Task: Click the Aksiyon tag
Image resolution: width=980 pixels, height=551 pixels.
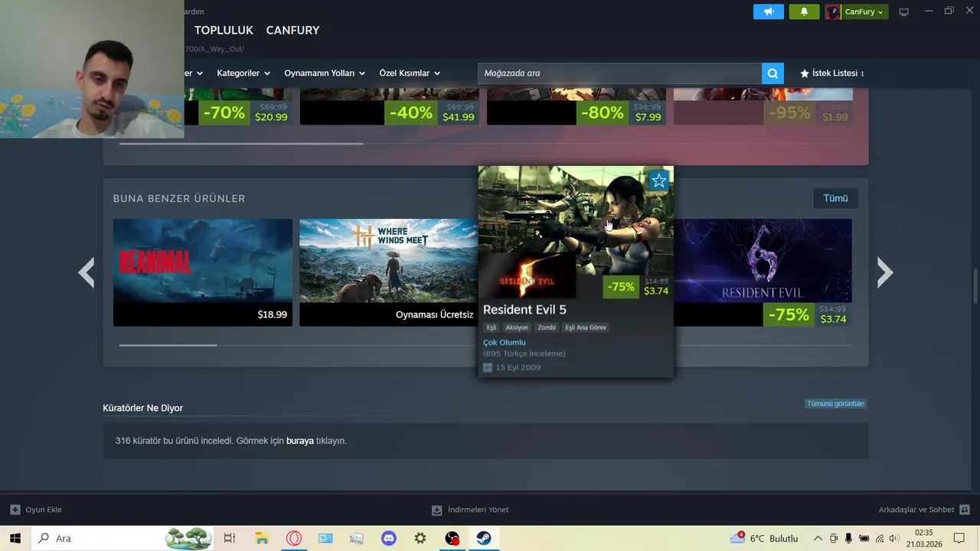Action: tap(517, 328)
